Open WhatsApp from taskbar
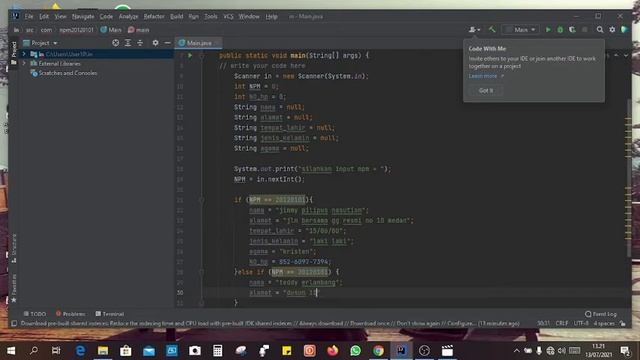Screen dimensions: 640x360 point(356,351)
